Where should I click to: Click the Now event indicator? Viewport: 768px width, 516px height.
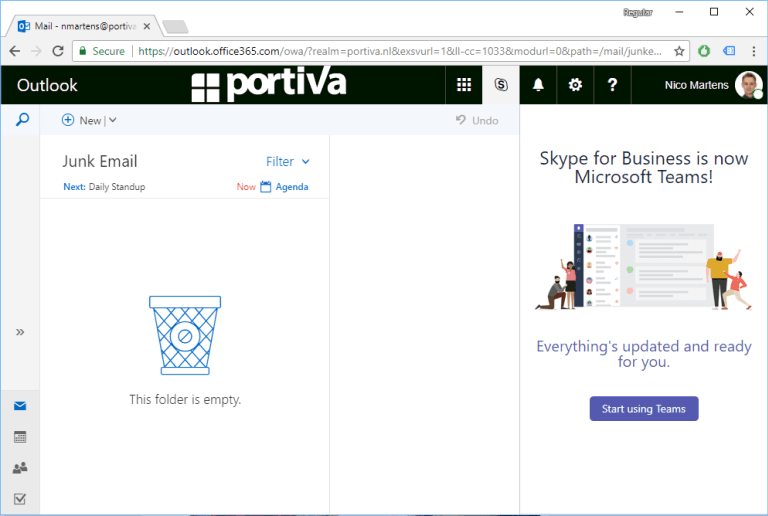pyautogui.click(x=246, y=187)
